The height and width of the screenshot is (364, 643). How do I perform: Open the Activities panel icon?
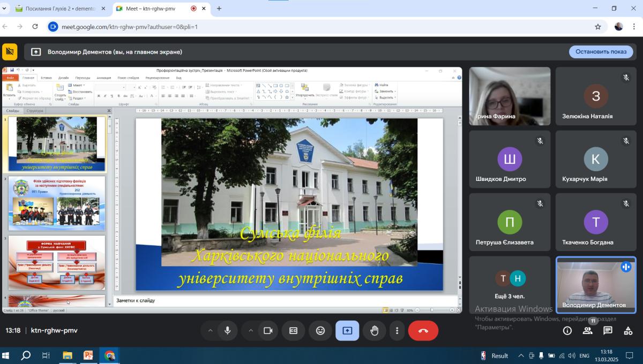[x=628, y=331]
